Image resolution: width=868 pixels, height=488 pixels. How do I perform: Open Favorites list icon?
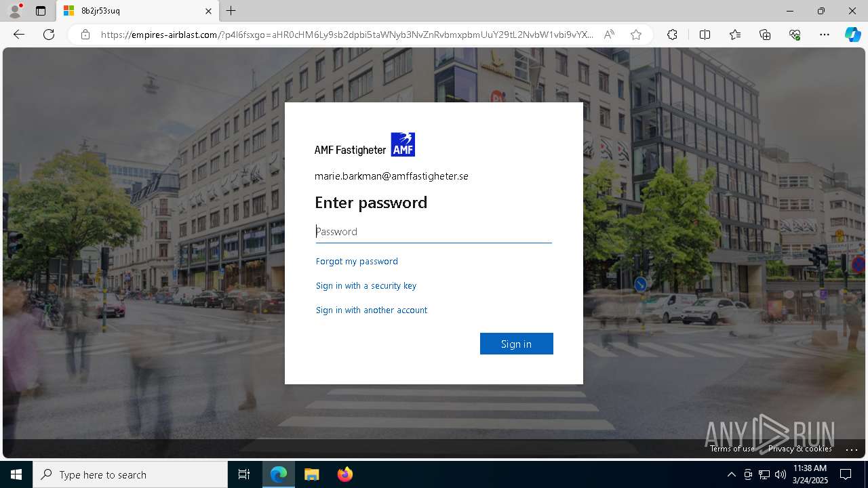(735, 35)
